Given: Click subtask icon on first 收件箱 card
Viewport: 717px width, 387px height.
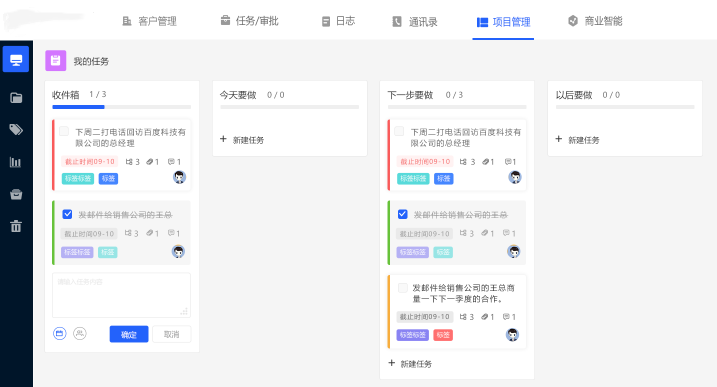Looking at the screenshot, I should point(129,161).
